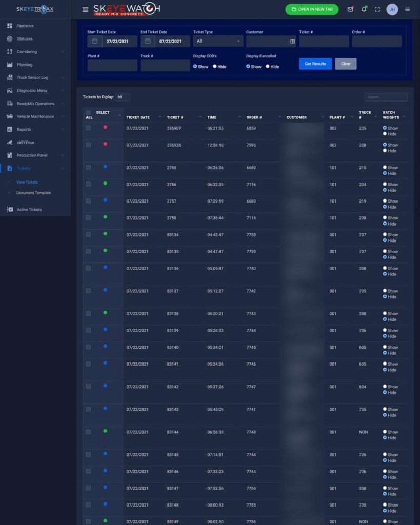
Task: Click the red status dot for ticket 286926
Action: pos(105,144)
